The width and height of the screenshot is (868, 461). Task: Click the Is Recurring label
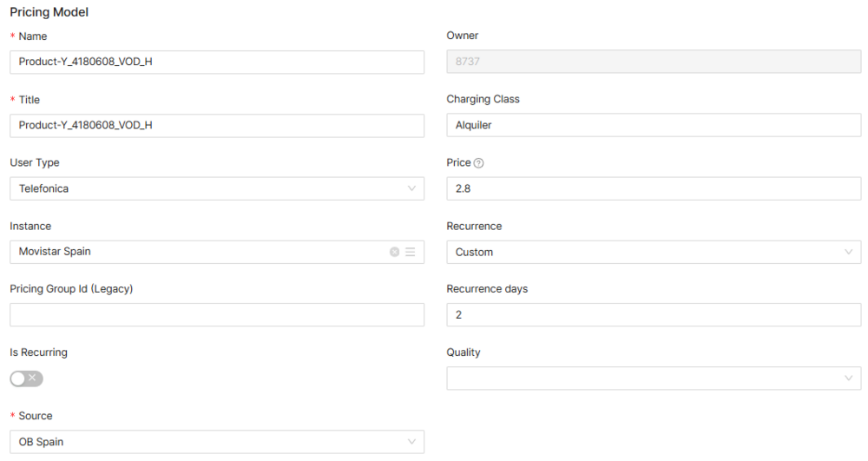[38, 352]
